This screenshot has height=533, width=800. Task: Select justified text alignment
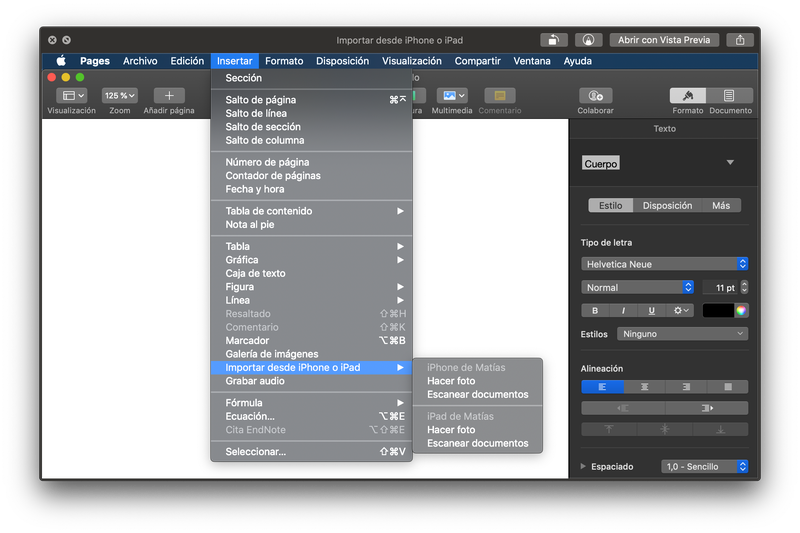(728, 387)
